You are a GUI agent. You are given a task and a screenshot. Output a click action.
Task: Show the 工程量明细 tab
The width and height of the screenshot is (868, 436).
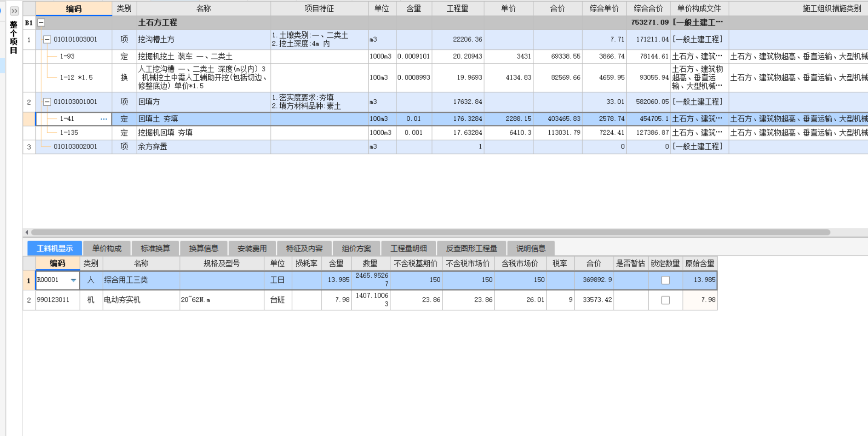click(408, 248)
